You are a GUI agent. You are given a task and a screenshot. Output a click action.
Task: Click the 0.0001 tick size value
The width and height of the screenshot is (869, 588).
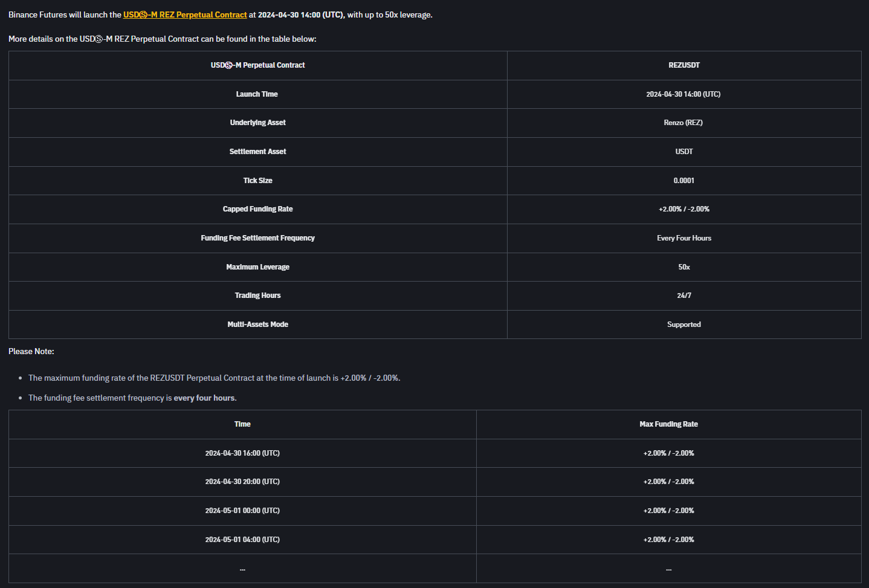coord(683,181)
